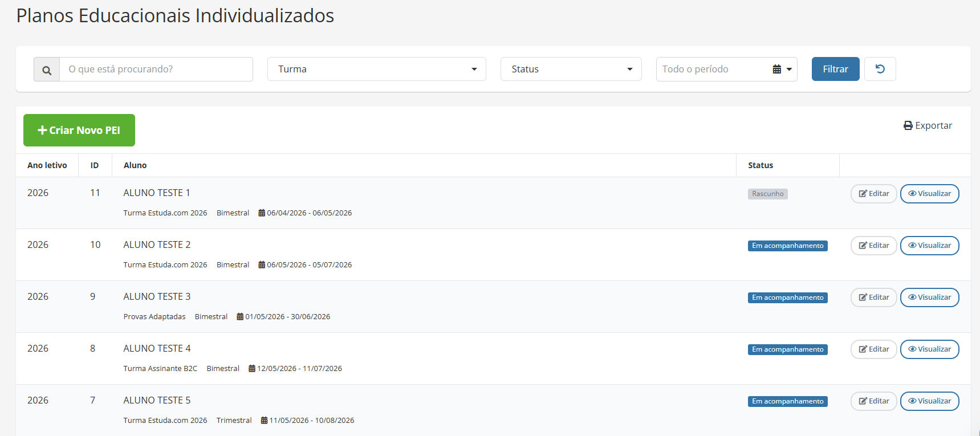
Task: Click the printer Exportar icon
Action: (908, 125)
